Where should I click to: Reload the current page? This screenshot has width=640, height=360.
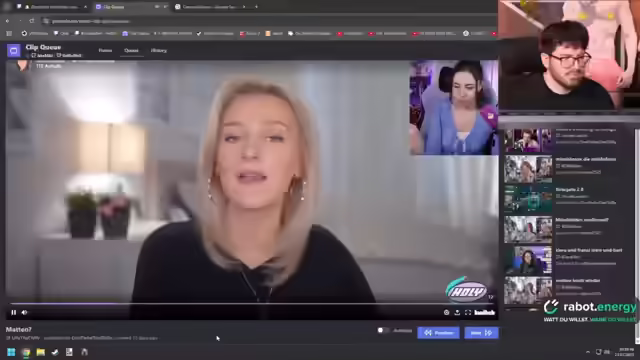(32, 21)
